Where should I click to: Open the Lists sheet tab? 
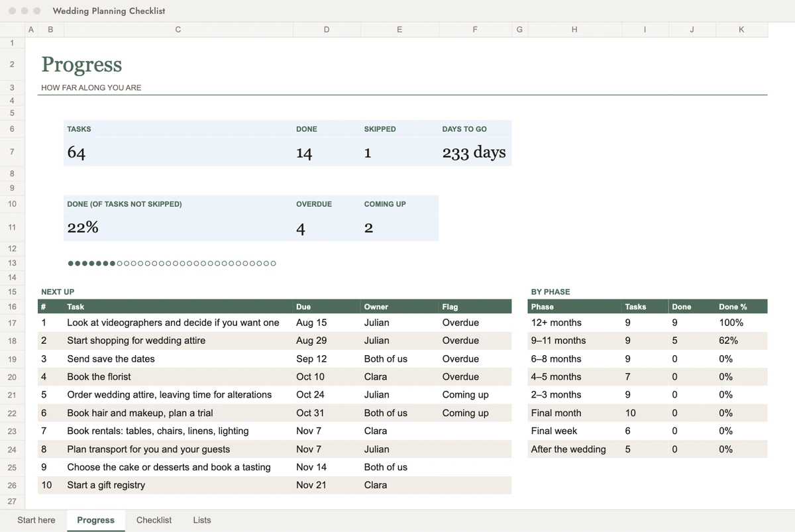(x=202, y=520)
